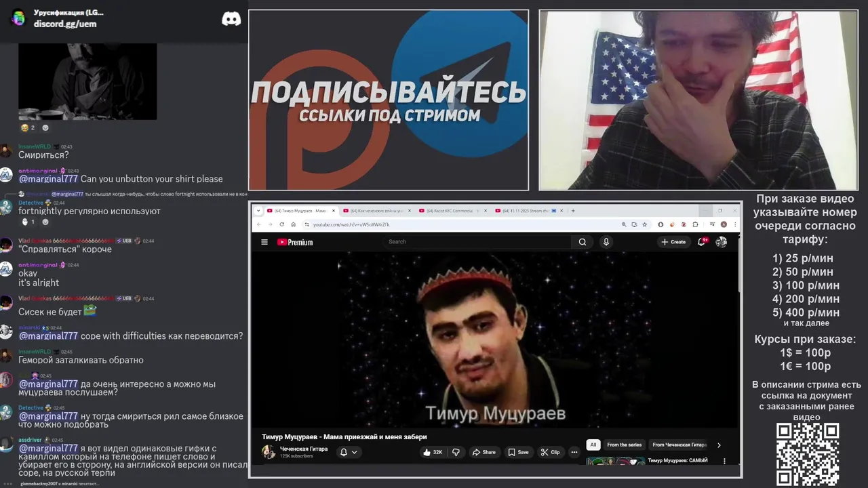Click the message text "Смириться?"

click(43, 155)
